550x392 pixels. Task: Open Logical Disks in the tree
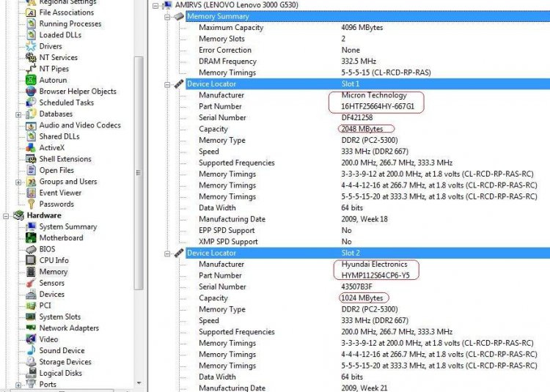(x=60, y=373)
